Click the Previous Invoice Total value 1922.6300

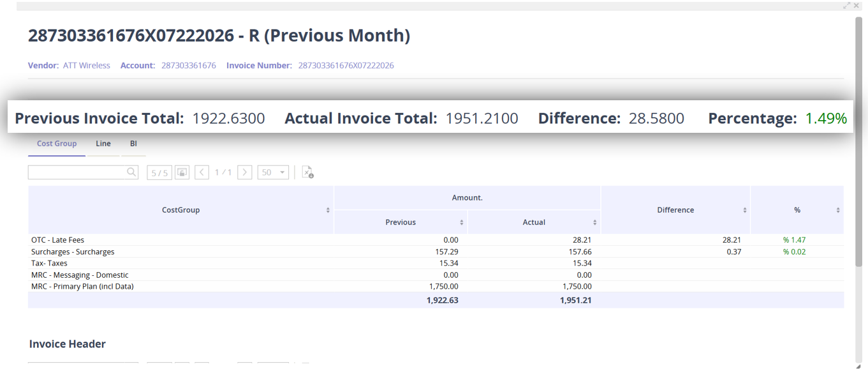click(228, 118)
